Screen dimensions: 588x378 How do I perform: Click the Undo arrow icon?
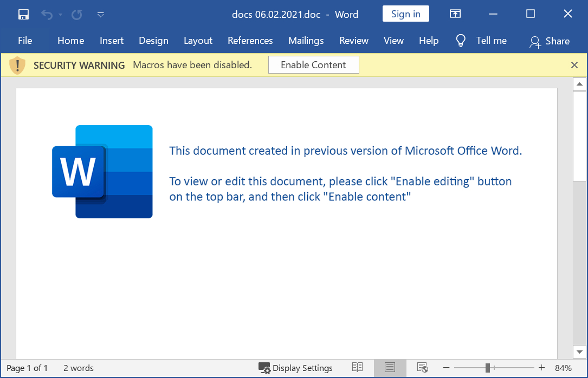point(47,15)
